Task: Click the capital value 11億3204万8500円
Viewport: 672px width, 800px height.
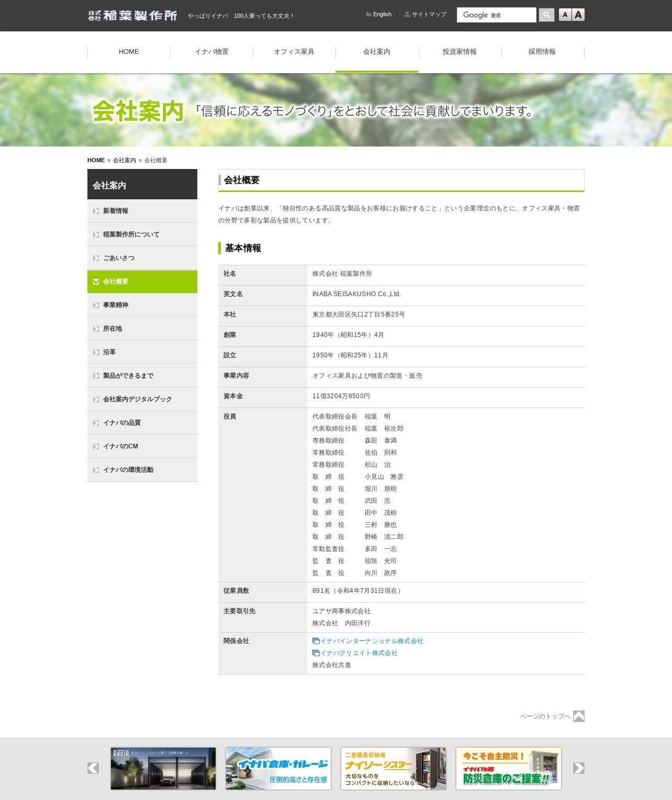Action: (341, 396)
